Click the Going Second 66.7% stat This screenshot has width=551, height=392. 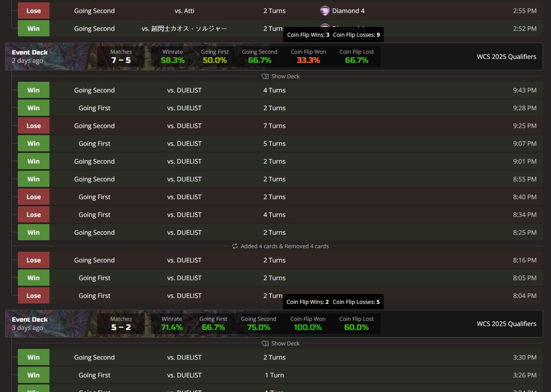tap(259, 57)
